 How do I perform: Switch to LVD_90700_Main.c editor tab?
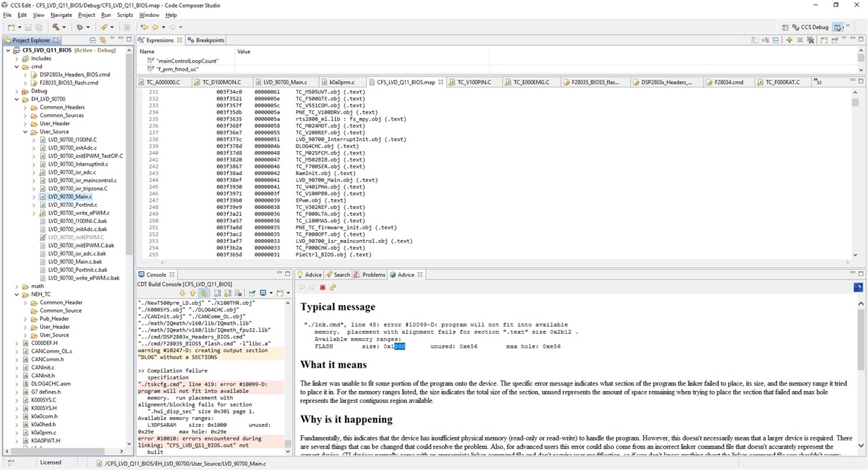[284, 82]
